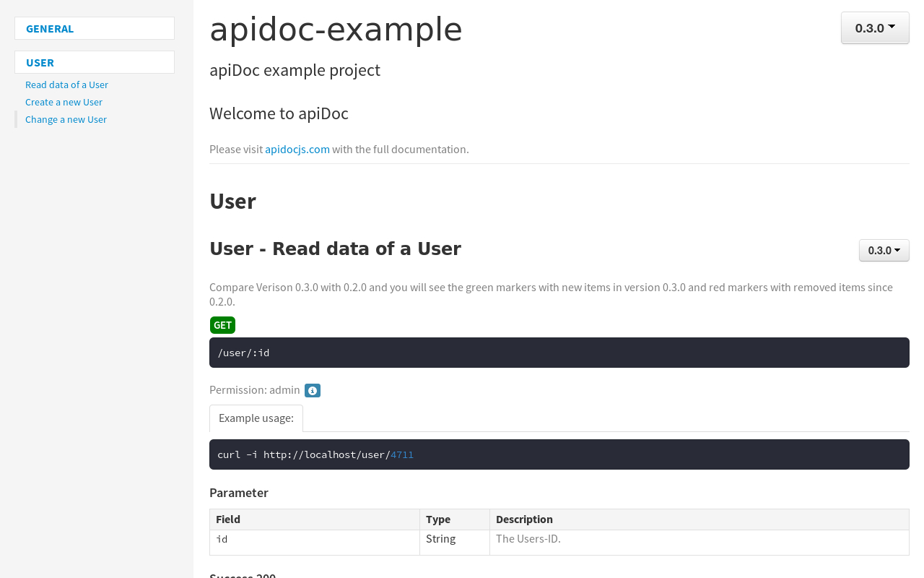This screenshot has width=924, height=578.
Task: Click the curl example code block
Action: (559, 454)
